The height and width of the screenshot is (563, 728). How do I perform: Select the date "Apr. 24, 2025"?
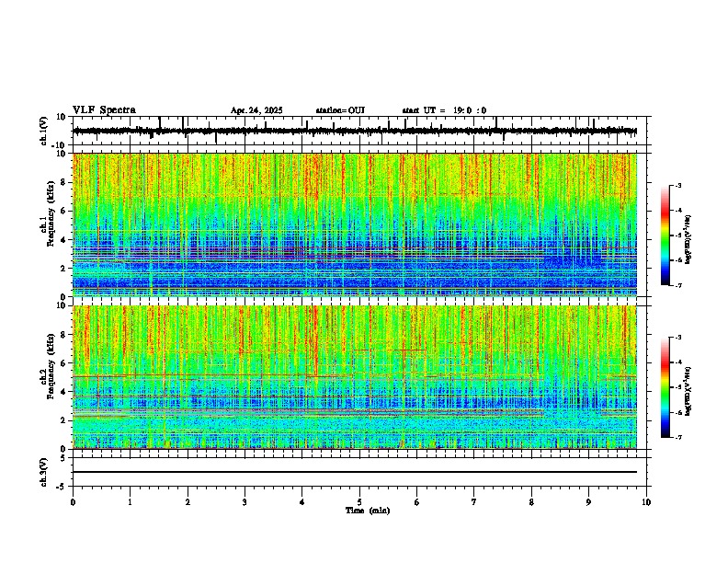pos(256,110)
